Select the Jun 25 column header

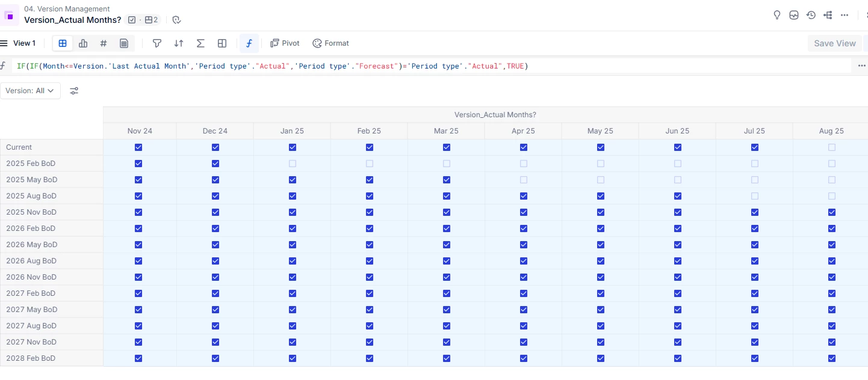click(x=677, y=131)
